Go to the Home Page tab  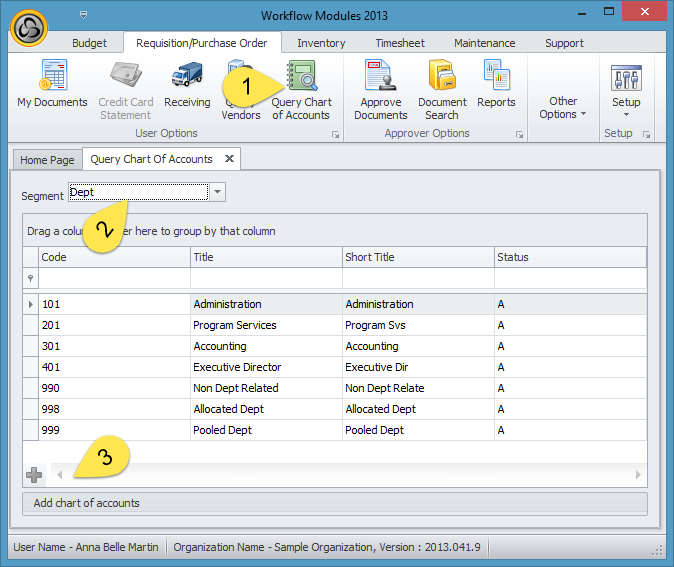click(x=47, y=159)
